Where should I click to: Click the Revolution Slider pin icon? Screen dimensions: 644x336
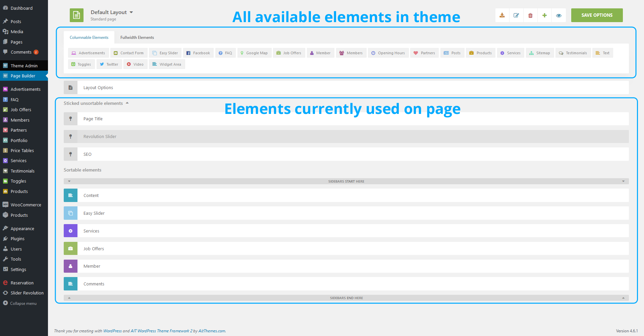tap(70, 136)
